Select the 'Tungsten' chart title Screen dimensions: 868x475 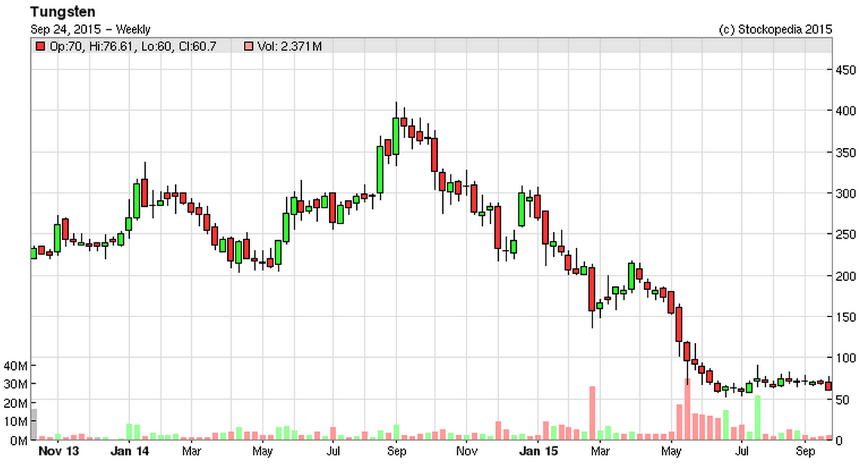[x=63, y=11]
